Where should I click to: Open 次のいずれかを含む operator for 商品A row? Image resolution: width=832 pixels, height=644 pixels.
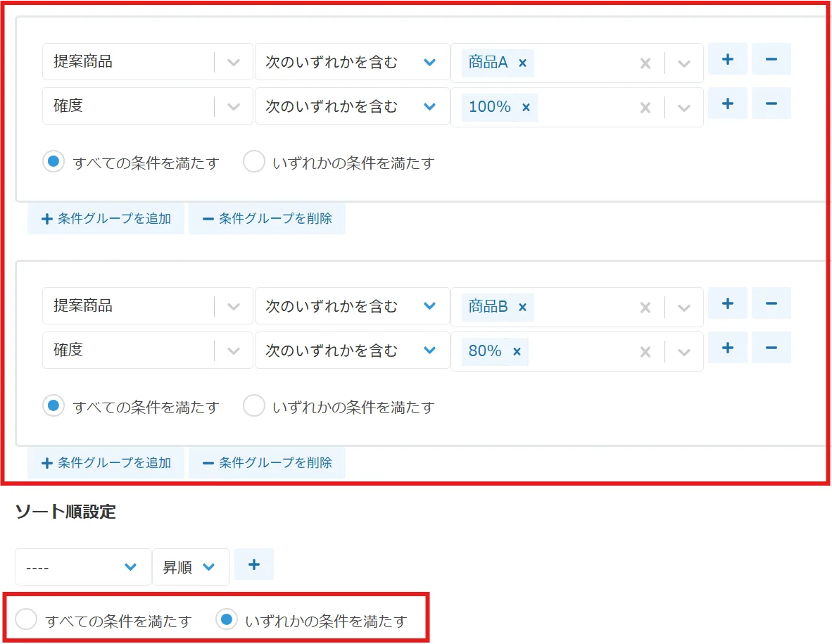pos(353,61)
